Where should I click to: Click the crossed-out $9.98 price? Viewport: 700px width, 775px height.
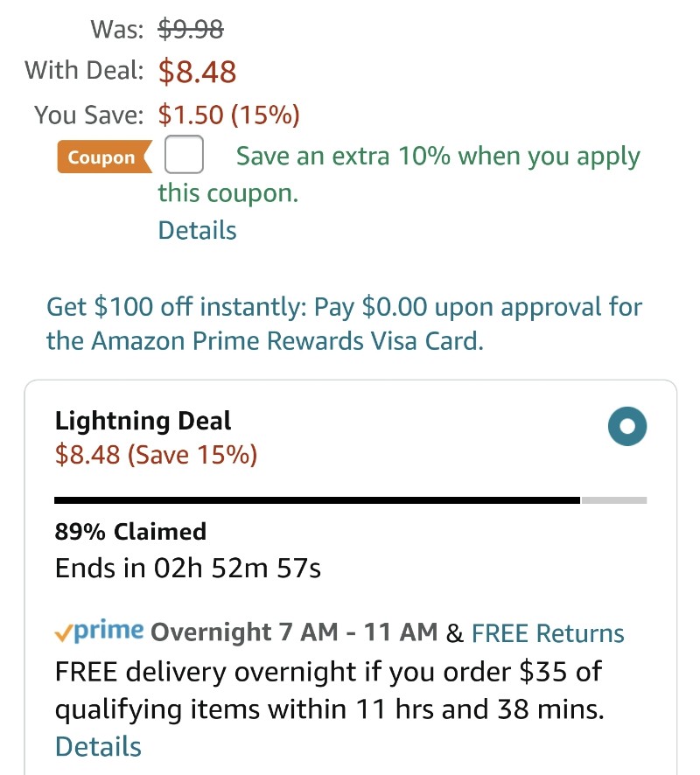coord(191,29)
